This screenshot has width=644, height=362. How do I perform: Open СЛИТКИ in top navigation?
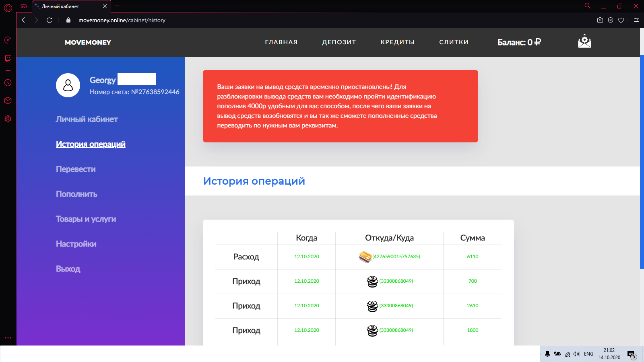coord(454,42)
